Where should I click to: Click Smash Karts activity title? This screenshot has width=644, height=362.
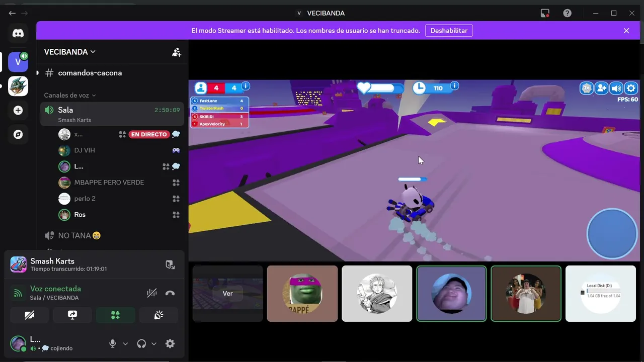tap(52, 261)
